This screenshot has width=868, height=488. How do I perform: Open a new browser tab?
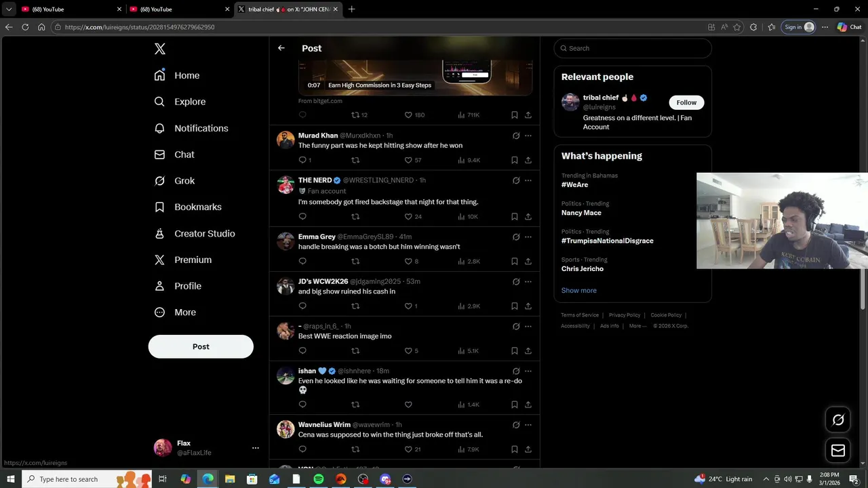pos(351,9)
